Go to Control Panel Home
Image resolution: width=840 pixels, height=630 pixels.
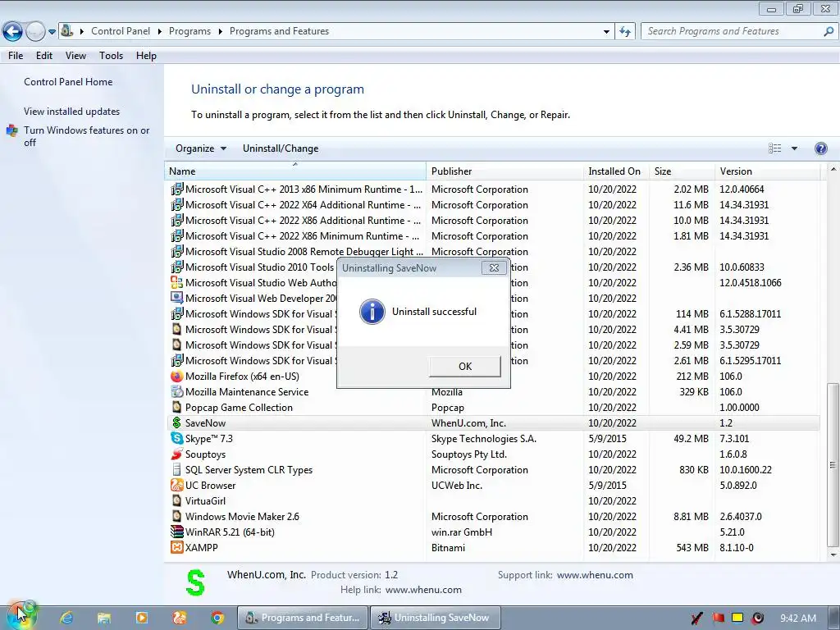(x=68, y=82)
